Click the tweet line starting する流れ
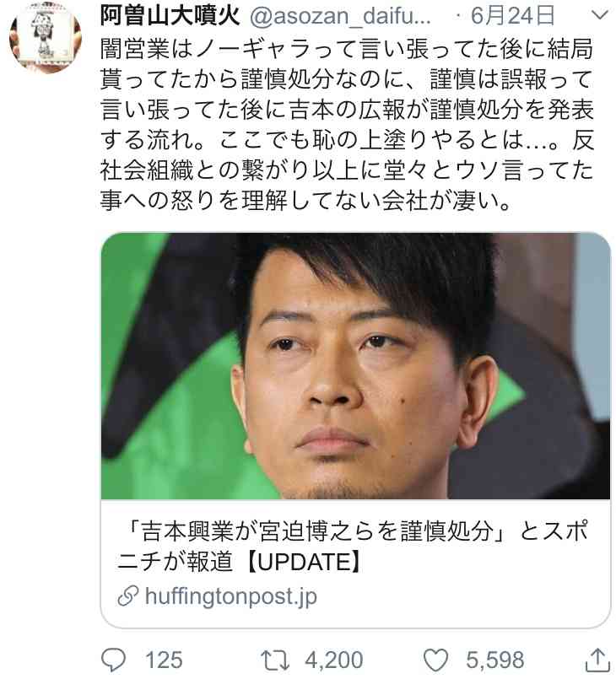This screenshot has height=679, width=616. click(347, 140)
